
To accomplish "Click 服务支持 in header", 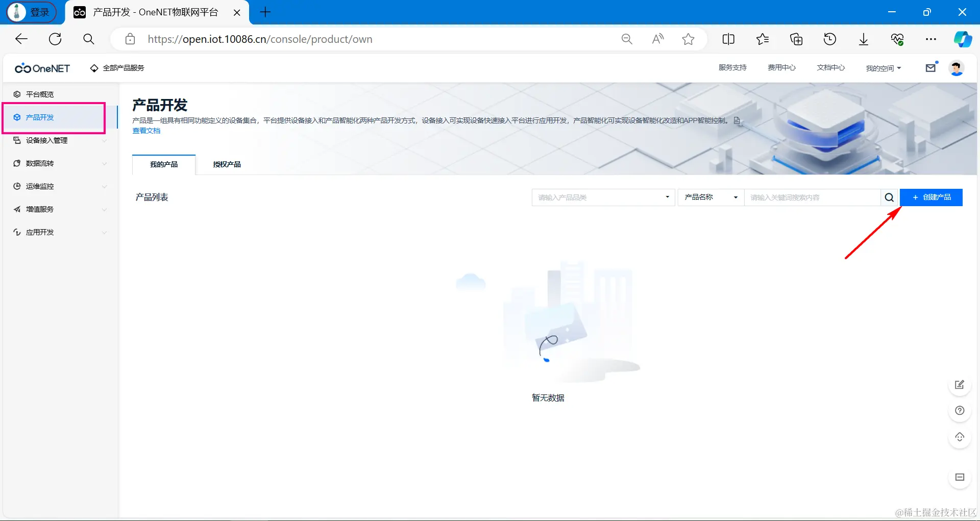I will [732, 67].
